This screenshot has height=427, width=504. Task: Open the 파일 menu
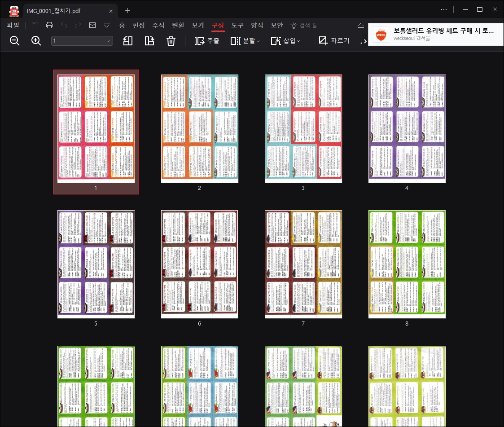pos(13,26)
